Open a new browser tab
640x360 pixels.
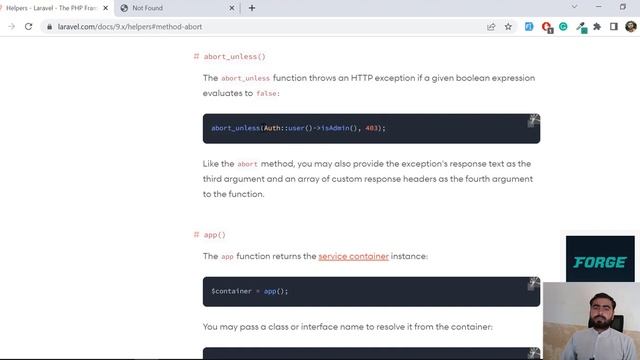[252, 8]
